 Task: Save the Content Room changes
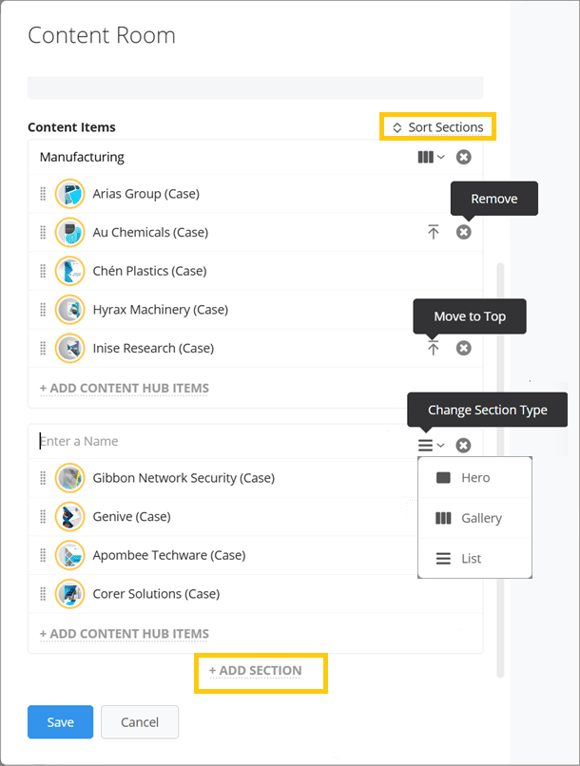[x=60, y=722]
